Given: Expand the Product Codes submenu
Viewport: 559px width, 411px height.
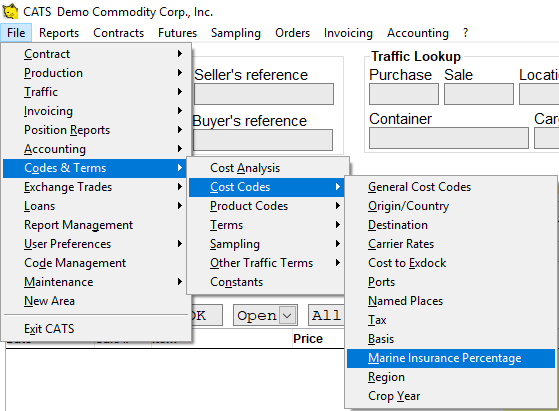Looking at the screenshot, I should coord(267,206).
